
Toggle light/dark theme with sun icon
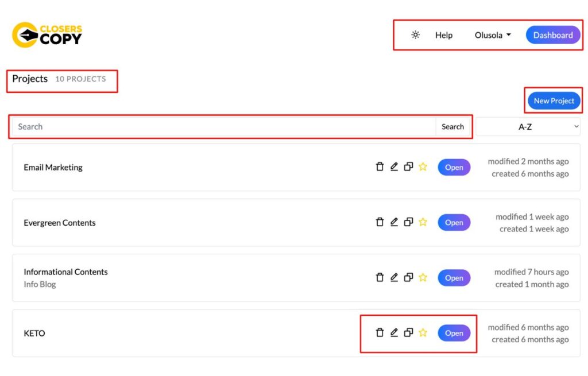[415, 35]
